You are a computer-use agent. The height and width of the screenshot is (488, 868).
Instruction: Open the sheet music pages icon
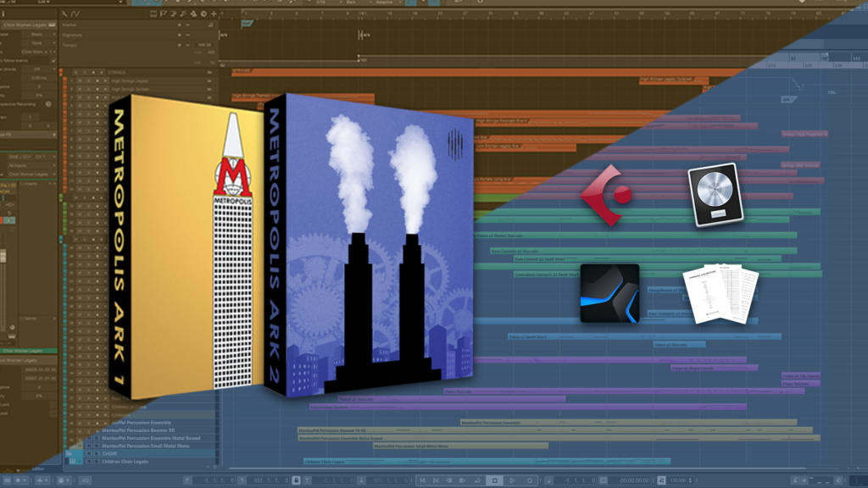[x=721, y=294]
